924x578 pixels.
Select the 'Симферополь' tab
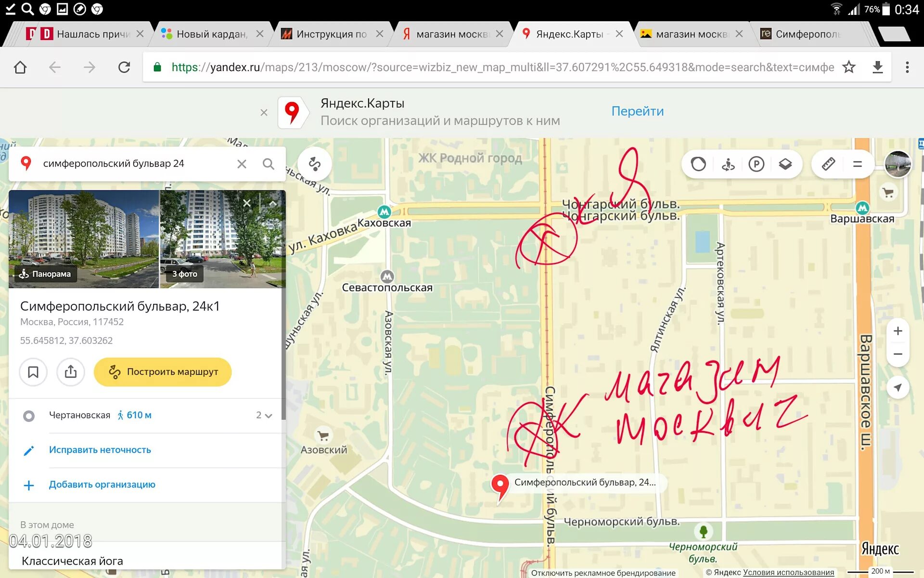coord(808,34)
